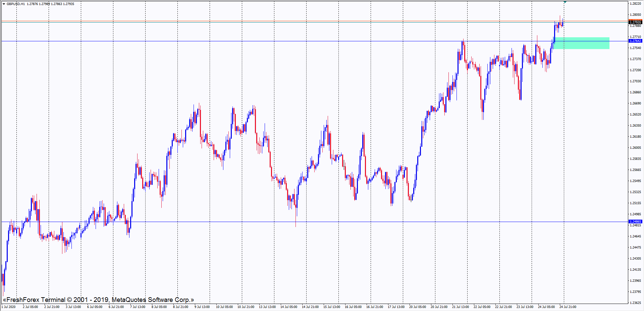Click the '24 Jul 21:00' time axis label
Viewport: 644px width, 311px height.
pyautogui.click(x=568, y=307)
